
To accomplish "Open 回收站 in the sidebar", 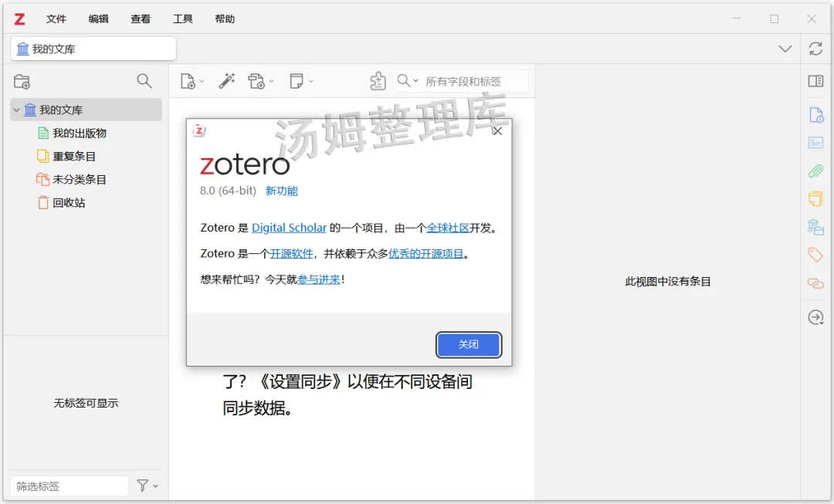I will [x=69, y=202].
